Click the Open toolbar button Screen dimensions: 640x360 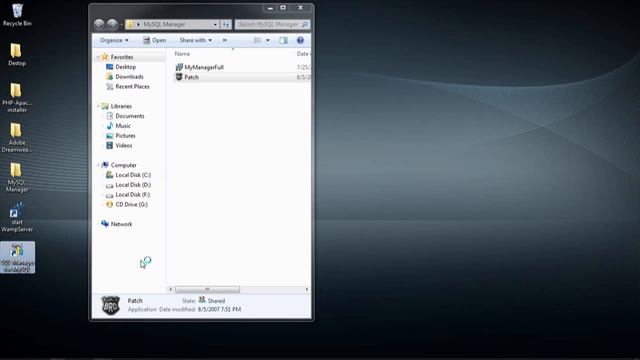pos(154,40)
